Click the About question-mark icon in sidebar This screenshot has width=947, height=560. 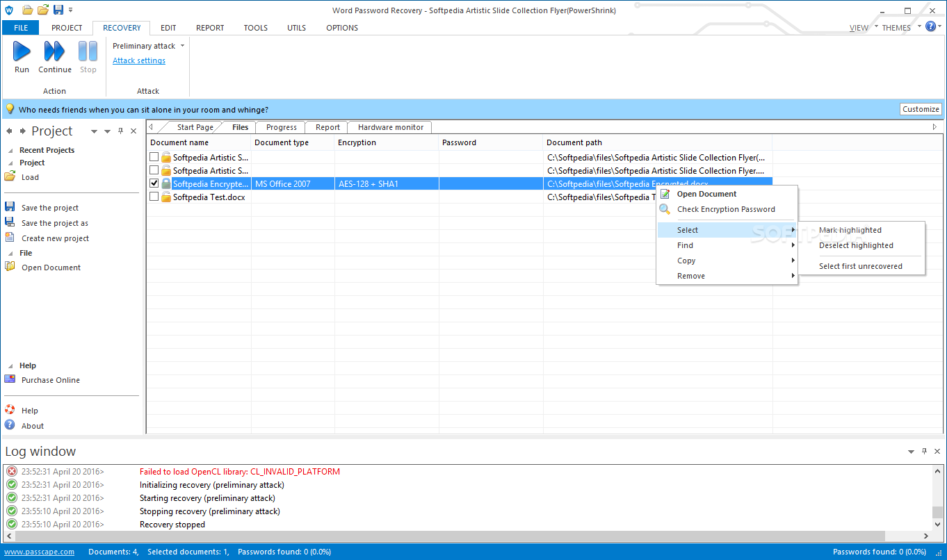pos(10,425)
